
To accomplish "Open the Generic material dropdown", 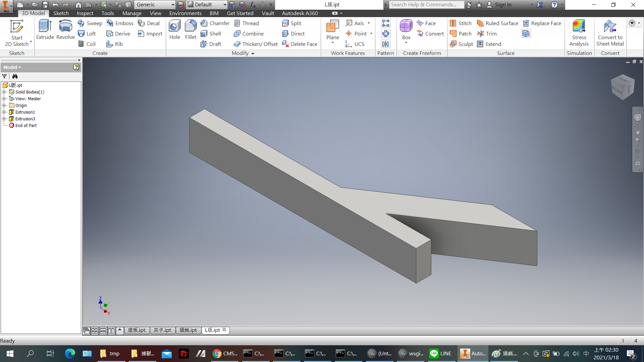I will pyautogui.click(x=173, y=5).
